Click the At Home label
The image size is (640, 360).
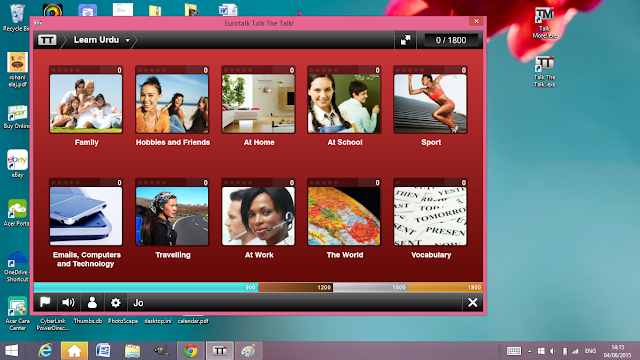(x=259, y=142)
